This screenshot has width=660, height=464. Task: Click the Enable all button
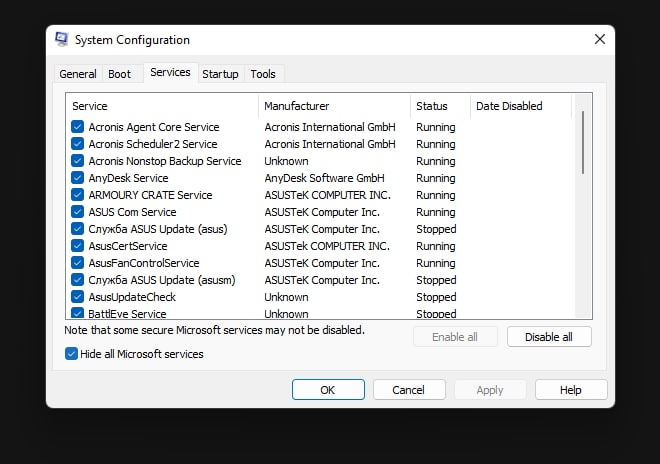point(455,337)
